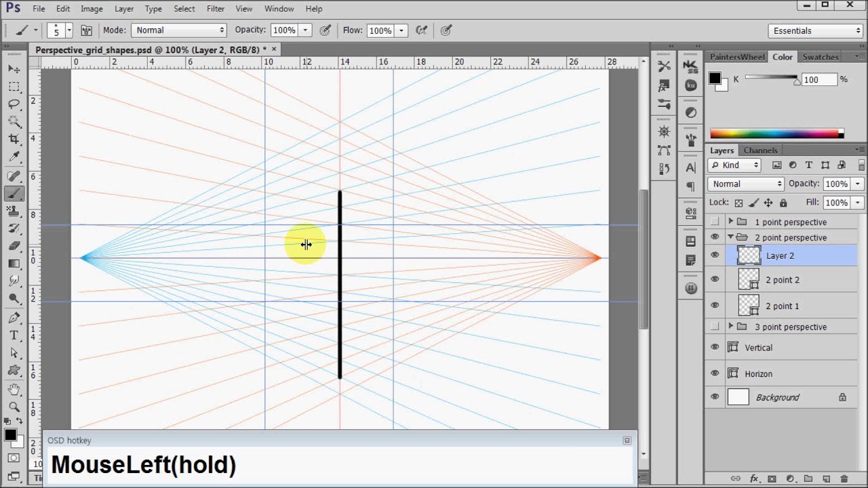The width and height of the screenshot is (868, 488).
Task: Hide the Vertical layer
Action: click(x=714, y=347)
